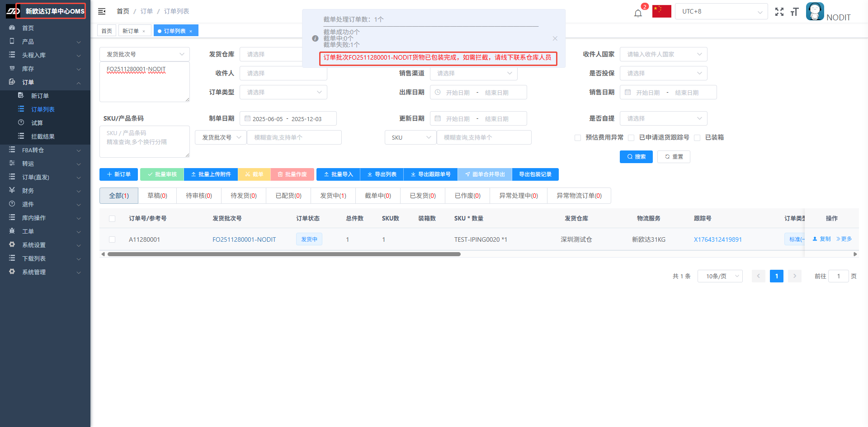Click the China flag language icon
This screenshot has width=868, height=427.
[x=661, y=11]
